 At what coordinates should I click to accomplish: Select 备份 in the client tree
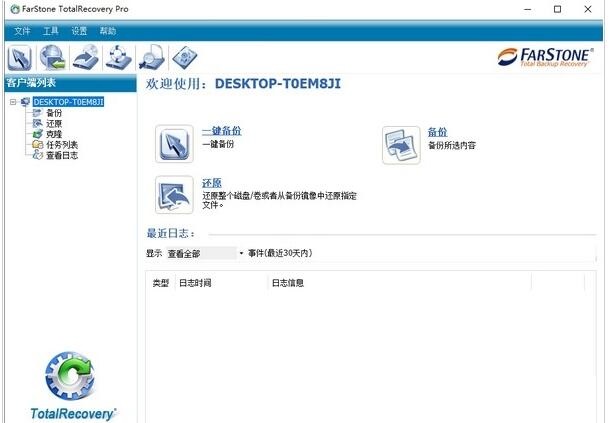tap(54, 113)
